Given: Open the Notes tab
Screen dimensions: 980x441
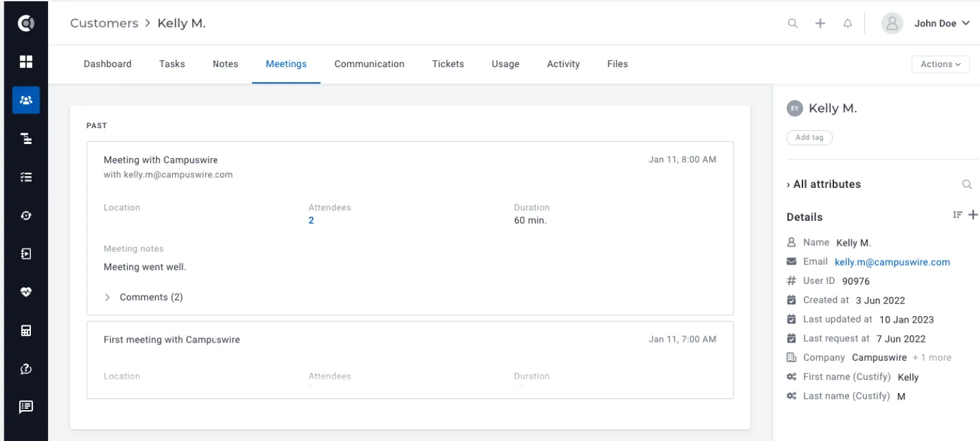Looking at the screenshot, I should (x=225, y=64).
